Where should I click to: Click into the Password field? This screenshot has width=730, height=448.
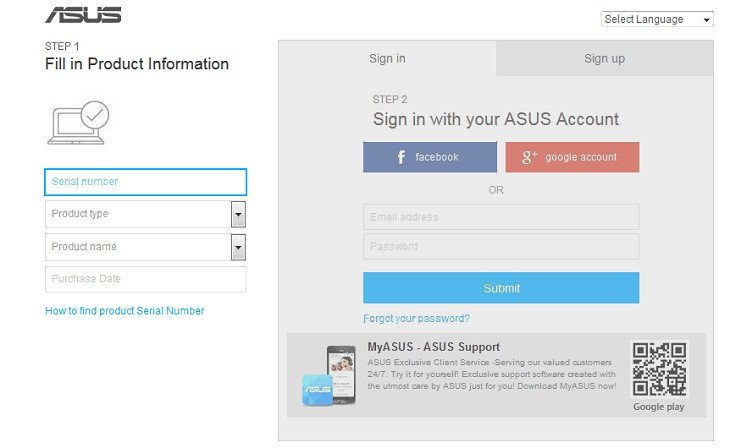click(x=500, y=247)
